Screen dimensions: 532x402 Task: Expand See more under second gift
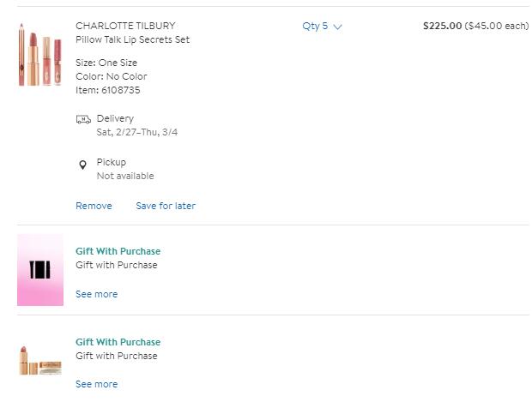[96, 384]
